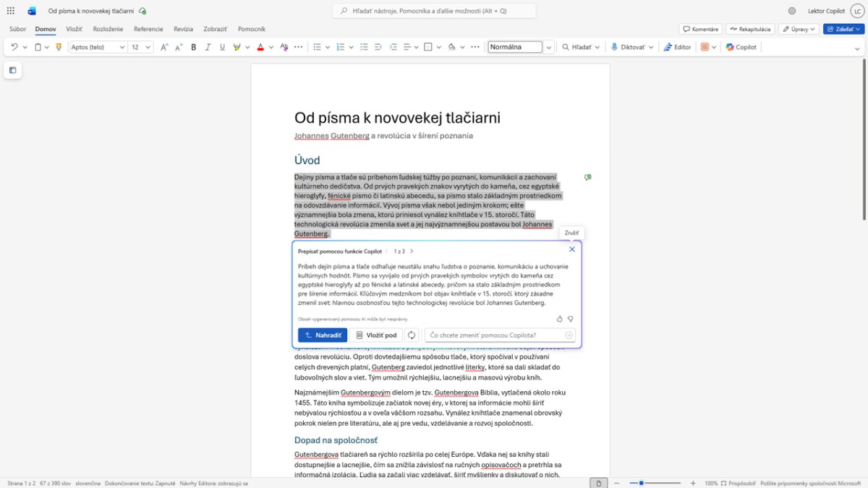The width and height of the screenshot is (868, 488).
Task: Apply italic formatting from the toolbar
Action: [x=208, y=47]
